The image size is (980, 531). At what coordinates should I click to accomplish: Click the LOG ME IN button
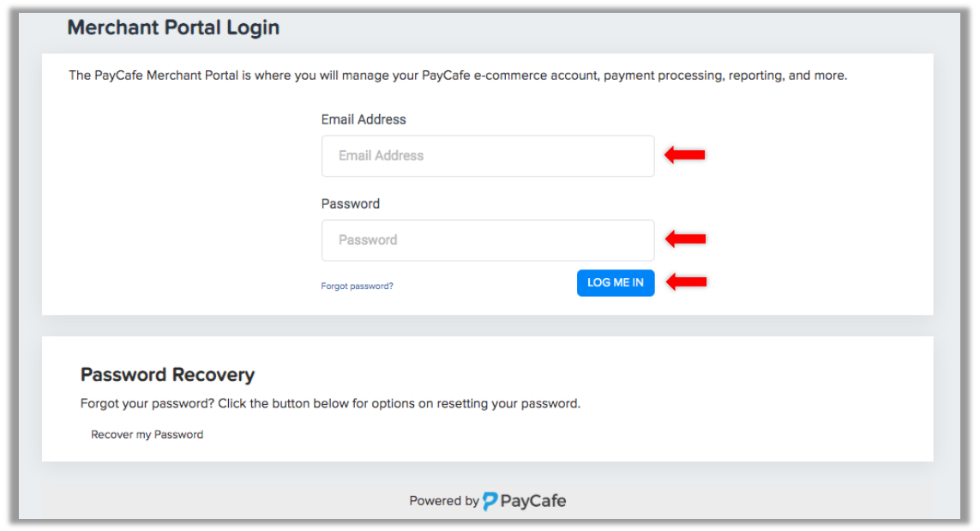615,283
